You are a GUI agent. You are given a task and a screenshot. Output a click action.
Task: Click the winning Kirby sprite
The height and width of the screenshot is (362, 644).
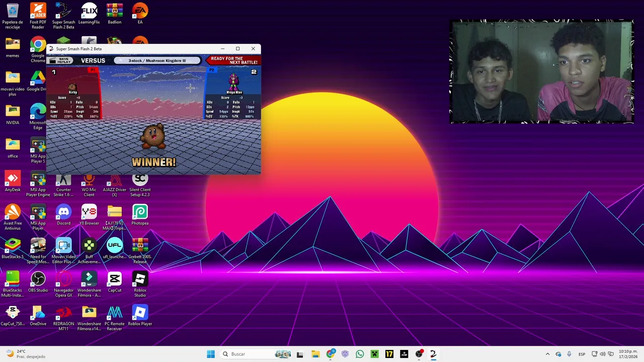coord(153,136)
